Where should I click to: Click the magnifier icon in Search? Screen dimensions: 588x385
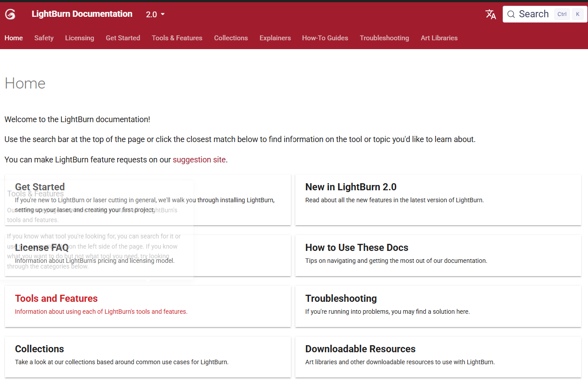[511, 14]
